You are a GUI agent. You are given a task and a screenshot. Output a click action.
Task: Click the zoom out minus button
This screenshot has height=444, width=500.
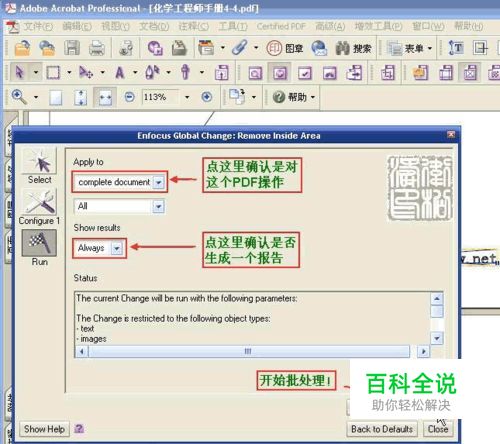click(x=129, y=97)
